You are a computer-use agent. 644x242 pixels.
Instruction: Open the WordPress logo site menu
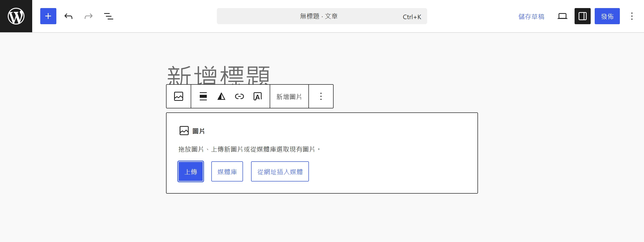[x=16, y=16]
